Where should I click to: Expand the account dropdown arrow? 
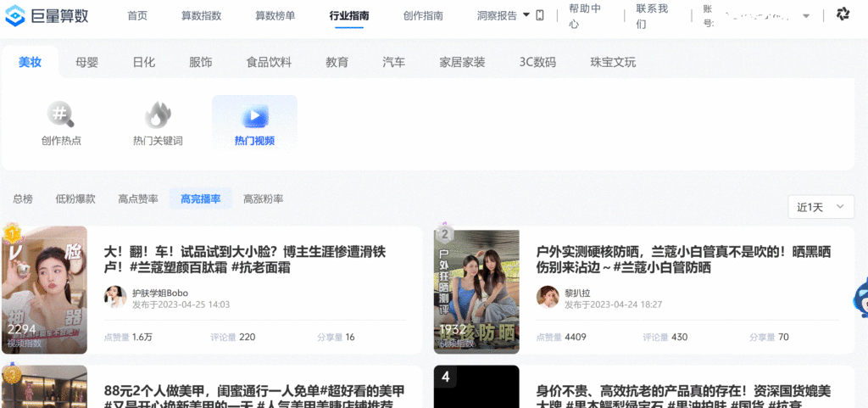click(x=806, y=16)
